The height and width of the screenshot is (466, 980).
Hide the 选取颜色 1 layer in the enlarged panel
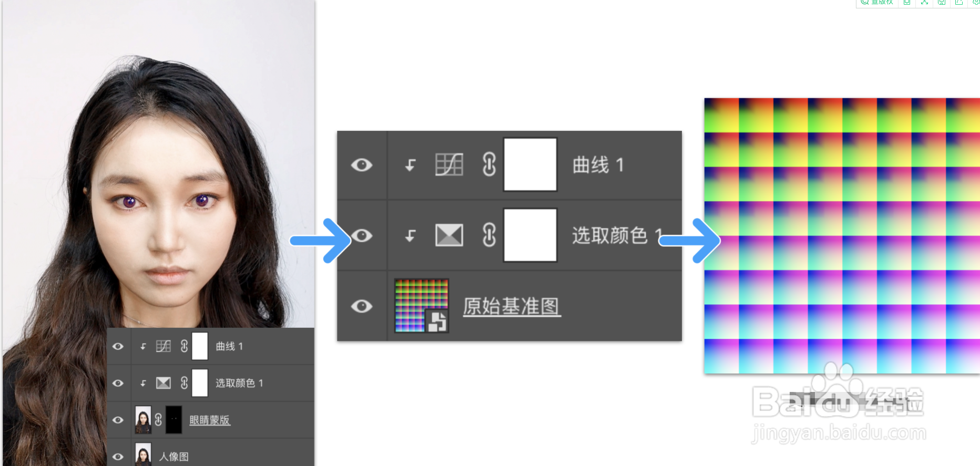[x=362, y=235]
